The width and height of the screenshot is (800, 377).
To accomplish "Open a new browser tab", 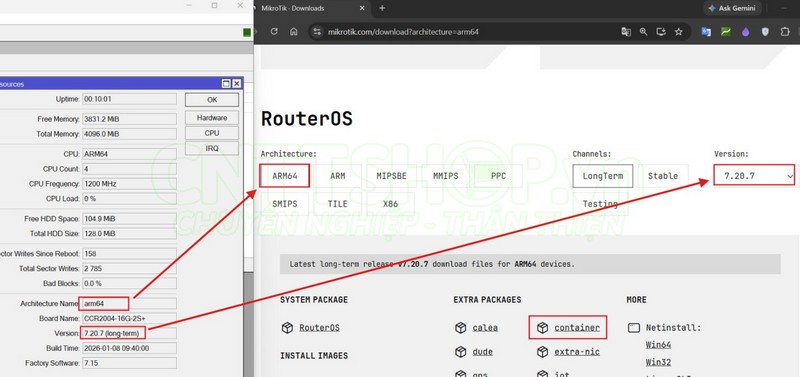I will click(382, 8).
